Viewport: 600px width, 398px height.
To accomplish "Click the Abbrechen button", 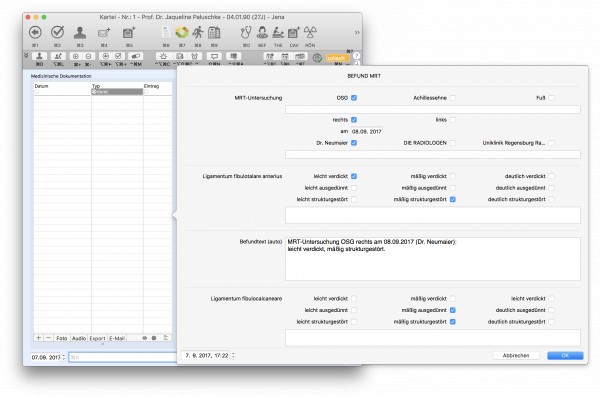I will click(x=516, y=356).
